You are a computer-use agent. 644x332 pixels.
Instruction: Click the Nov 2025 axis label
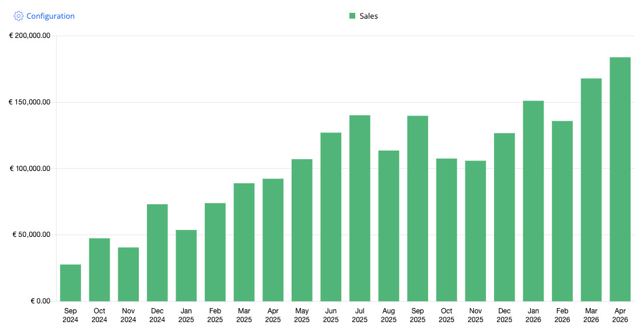[x=475, y=315]
